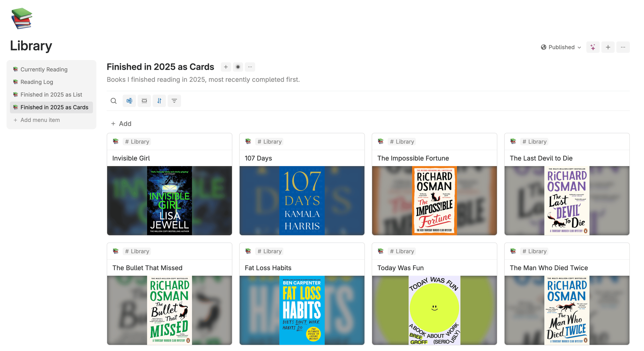Click the card display style icon
Image resolution: width=644 pixels, height=351 pixels.
[x=144, y=101]
